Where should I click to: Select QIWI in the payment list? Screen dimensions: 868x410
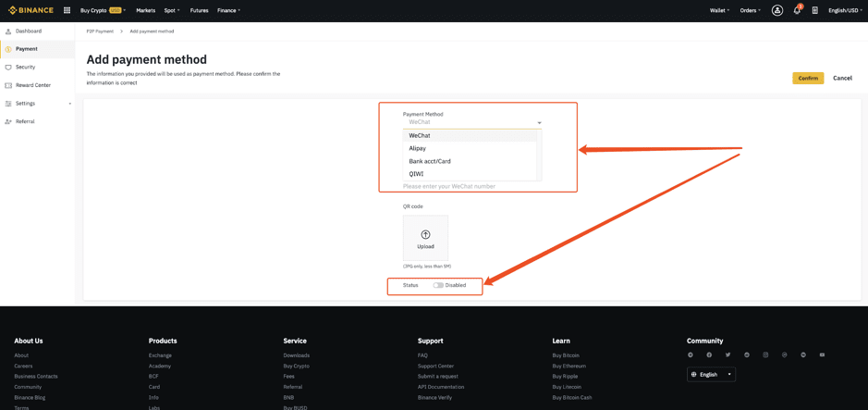click(x=470, y=174)
